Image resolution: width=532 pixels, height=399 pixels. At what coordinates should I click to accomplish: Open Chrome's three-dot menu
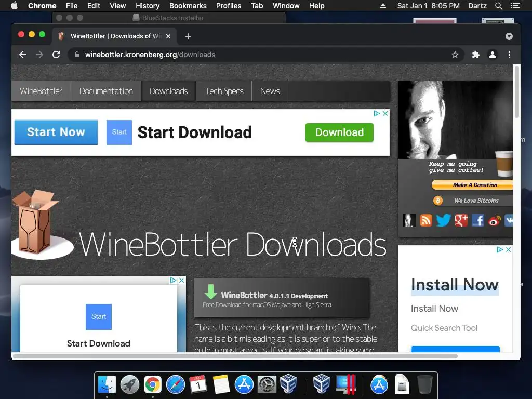tap(509, 55)
